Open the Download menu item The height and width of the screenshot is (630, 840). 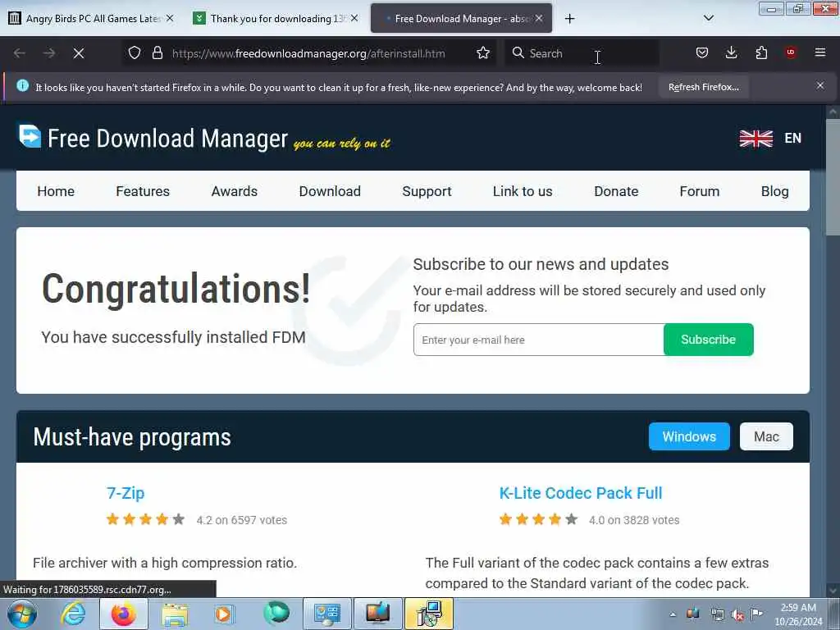pyautogui.click(x=330, y=191)
